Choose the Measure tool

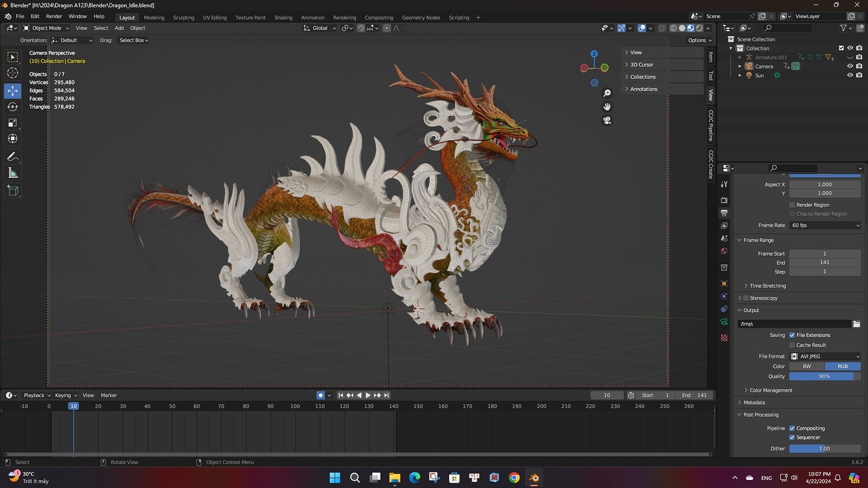tap(13, 173)
